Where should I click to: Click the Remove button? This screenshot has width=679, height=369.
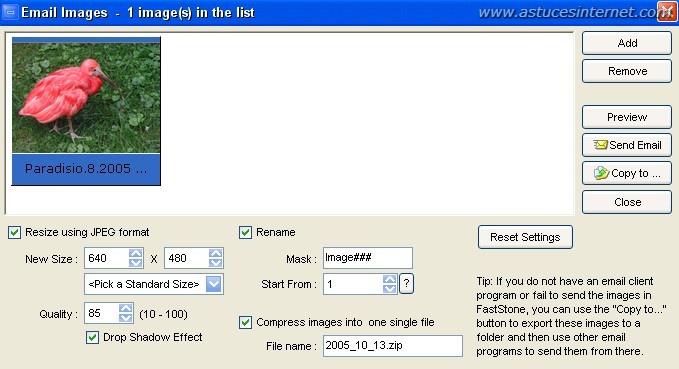pyautogui.click(x=627, y=71)
